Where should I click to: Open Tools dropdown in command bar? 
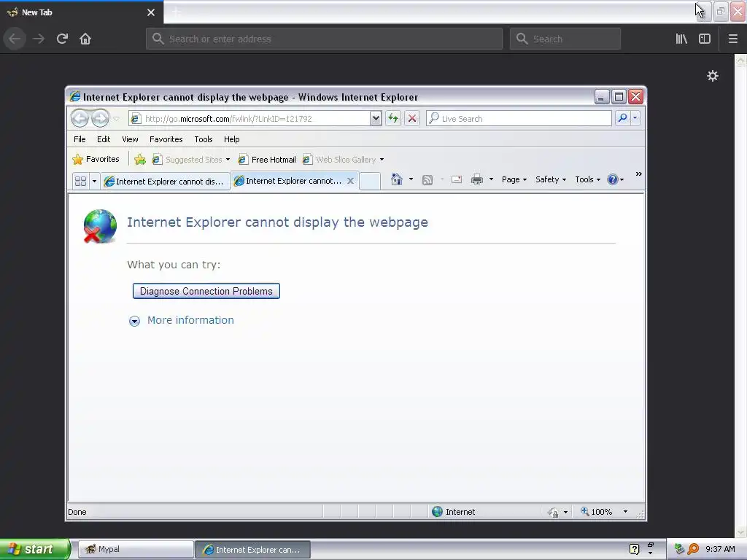(x=587, y=179)
